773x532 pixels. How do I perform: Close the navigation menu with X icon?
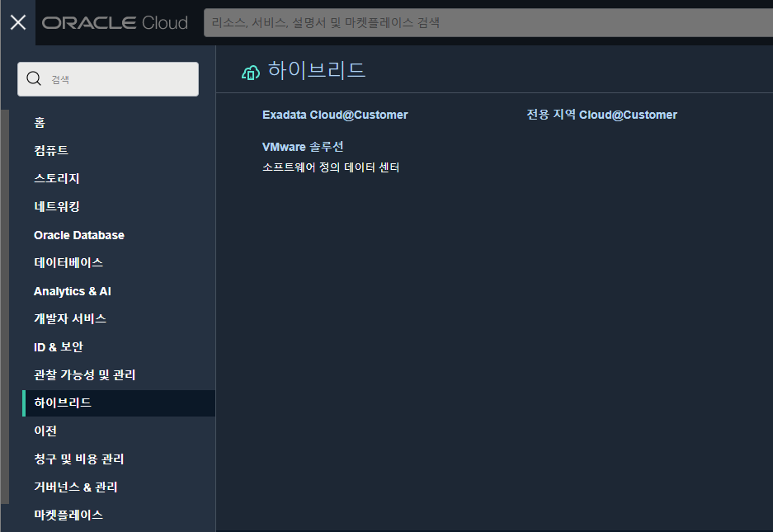pyautogui.click(x=18, y=22)
